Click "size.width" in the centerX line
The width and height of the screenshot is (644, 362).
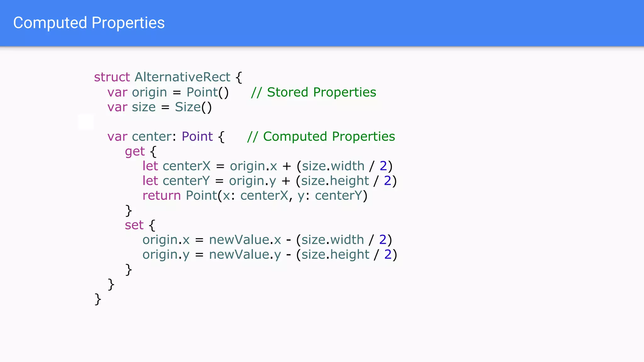[333, 166]
